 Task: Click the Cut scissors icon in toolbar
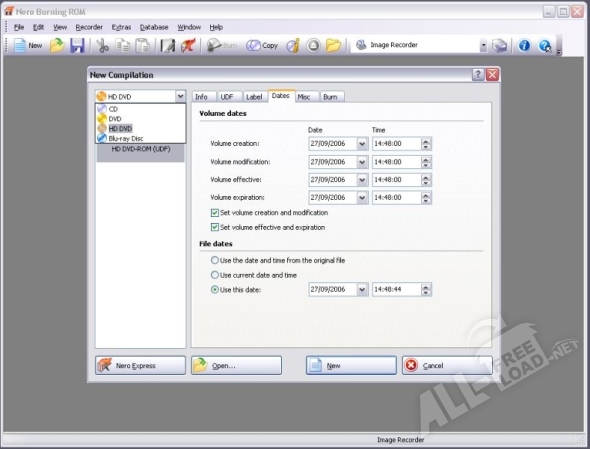[102, 46]
